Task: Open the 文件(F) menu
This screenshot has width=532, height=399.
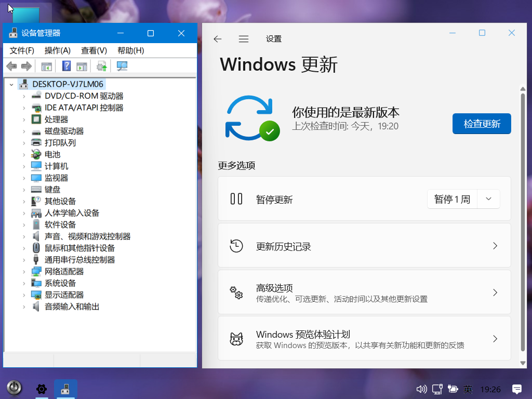Action: pos(22,50)
